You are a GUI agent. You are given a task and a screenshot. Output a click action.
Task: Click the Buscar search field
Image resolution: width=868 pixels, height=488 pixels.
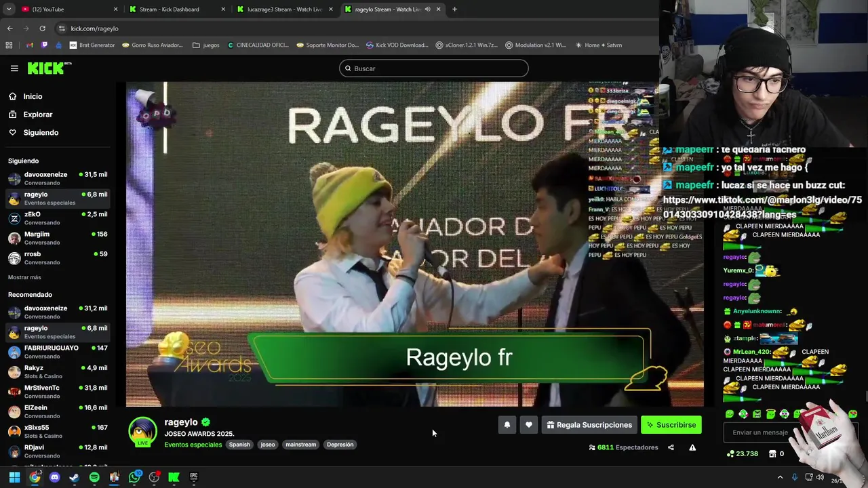pos(434,68)
